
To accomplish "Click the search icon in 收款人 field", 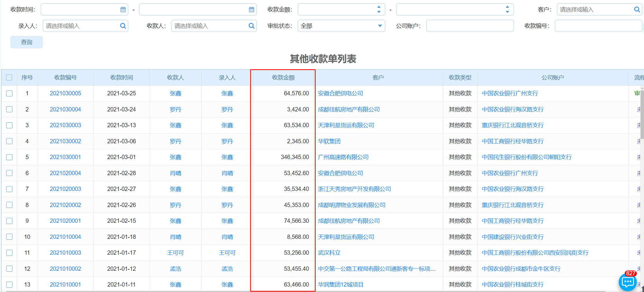I will pos(252,26).
